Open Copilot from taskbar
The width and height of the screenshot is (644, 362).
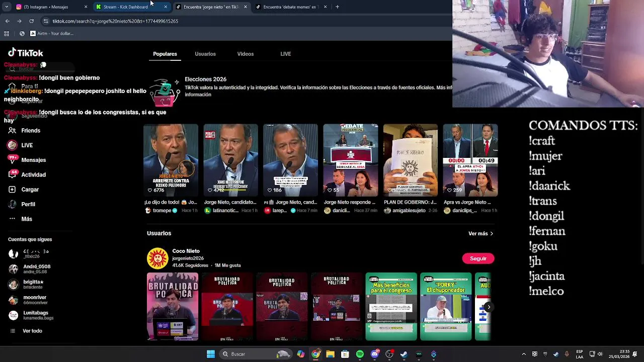[x=301, y=354]
